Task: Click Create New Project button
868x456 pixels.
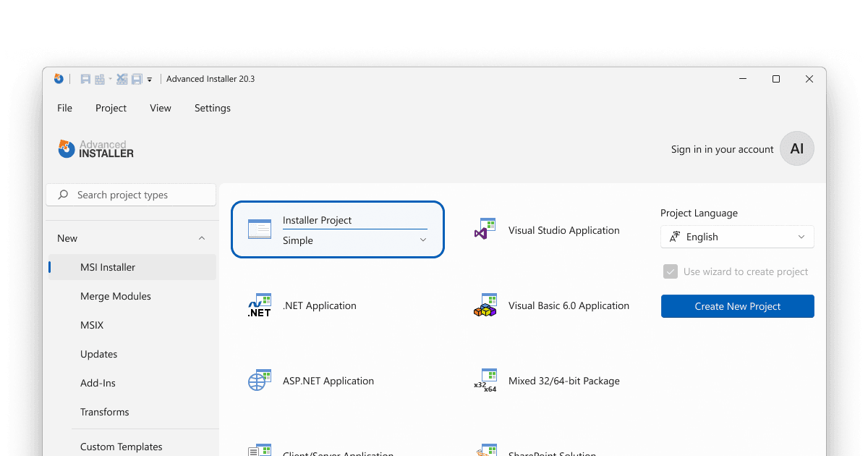Action: tap(738, 306)
